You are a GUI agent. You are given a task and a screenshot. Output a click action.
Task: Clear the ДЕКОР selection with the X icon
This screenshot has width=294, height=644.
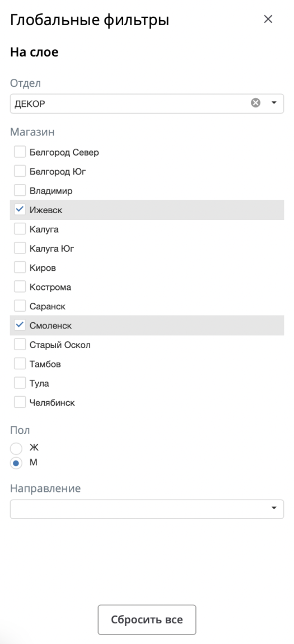point(256,103)
